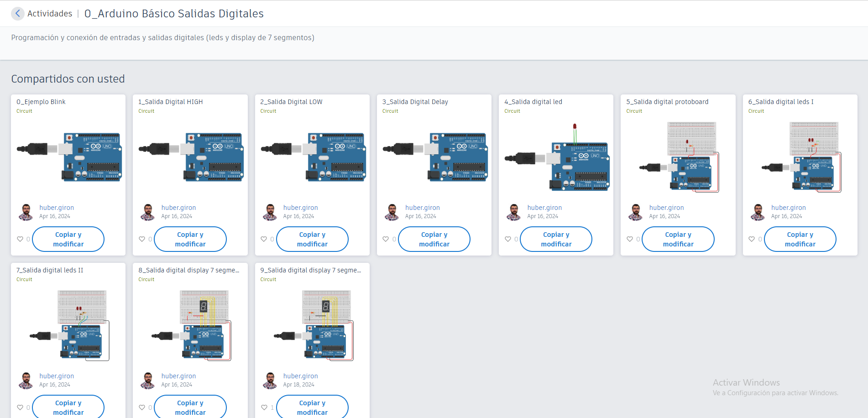Open the 6_Salida digital leds I title

click(781, 102)
